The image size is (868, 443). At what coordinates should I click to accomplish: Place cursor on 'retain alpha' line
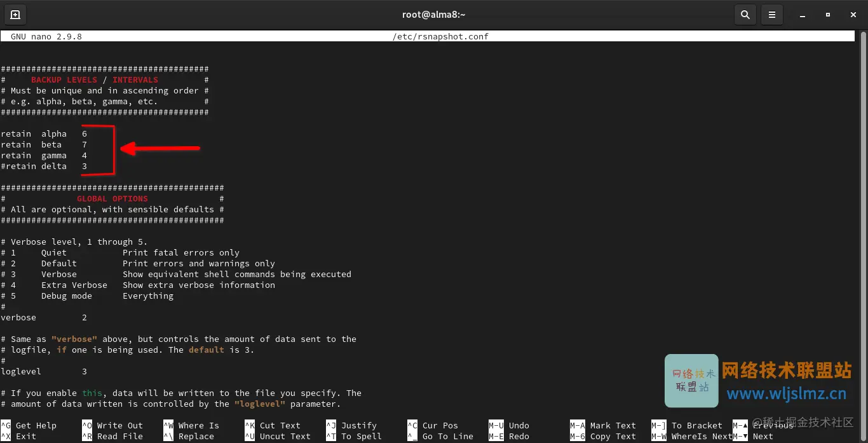44,134
